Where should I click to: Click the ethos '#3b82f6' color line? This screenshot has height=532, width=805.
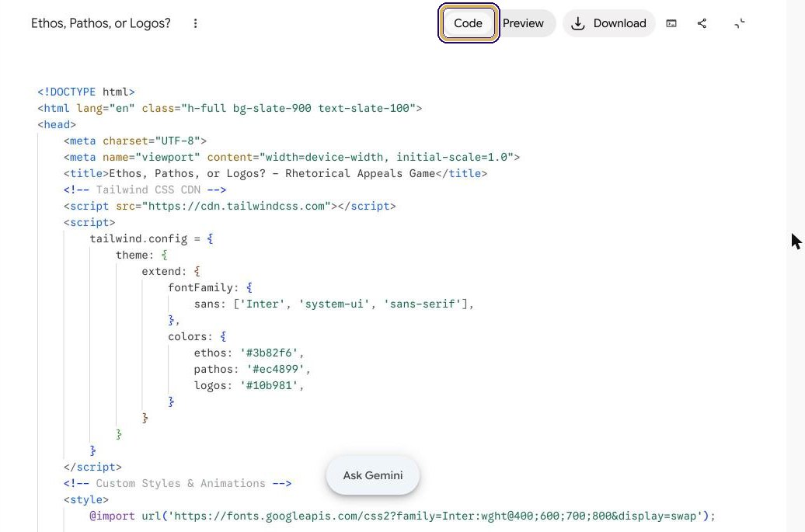point(249,353)
